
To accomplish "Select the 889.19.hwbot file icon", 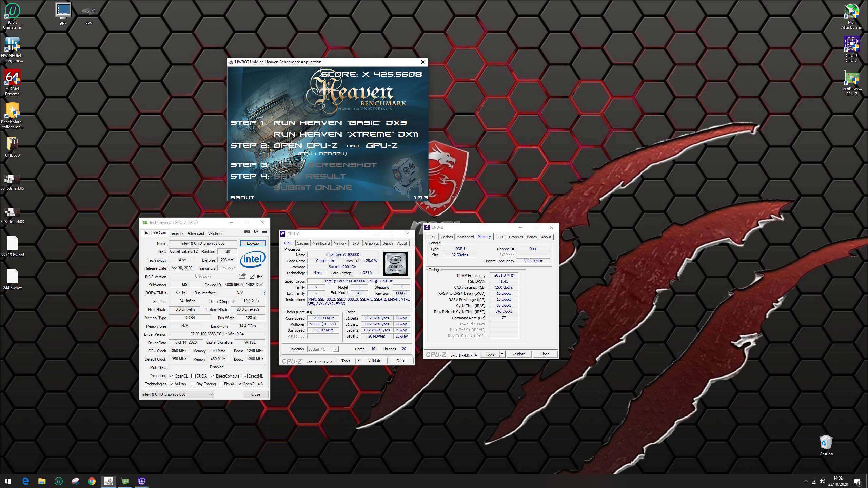I will coord(13,246).
